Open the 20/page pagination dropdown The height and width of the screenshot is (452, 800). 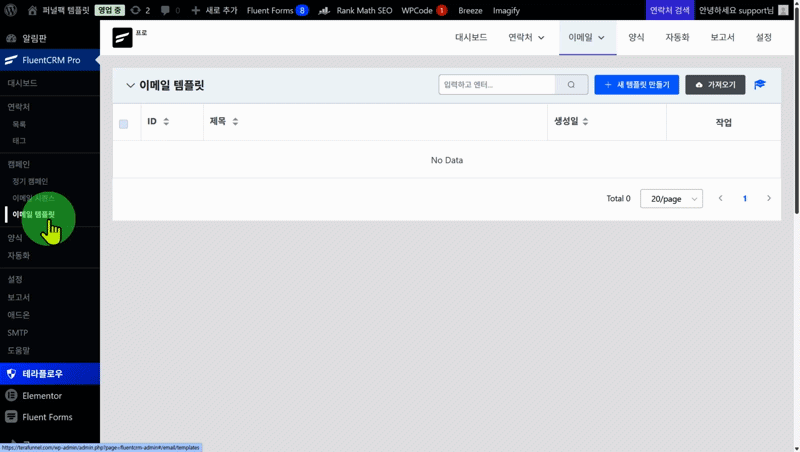(x=671, y=199)
